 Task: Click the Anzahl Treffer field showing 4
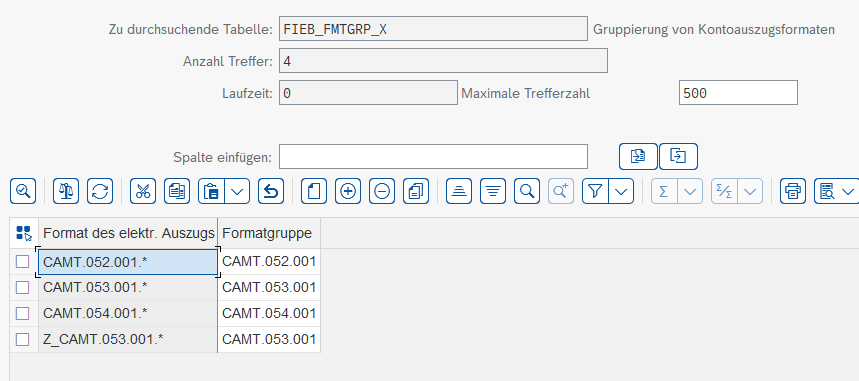click(443, 60)
